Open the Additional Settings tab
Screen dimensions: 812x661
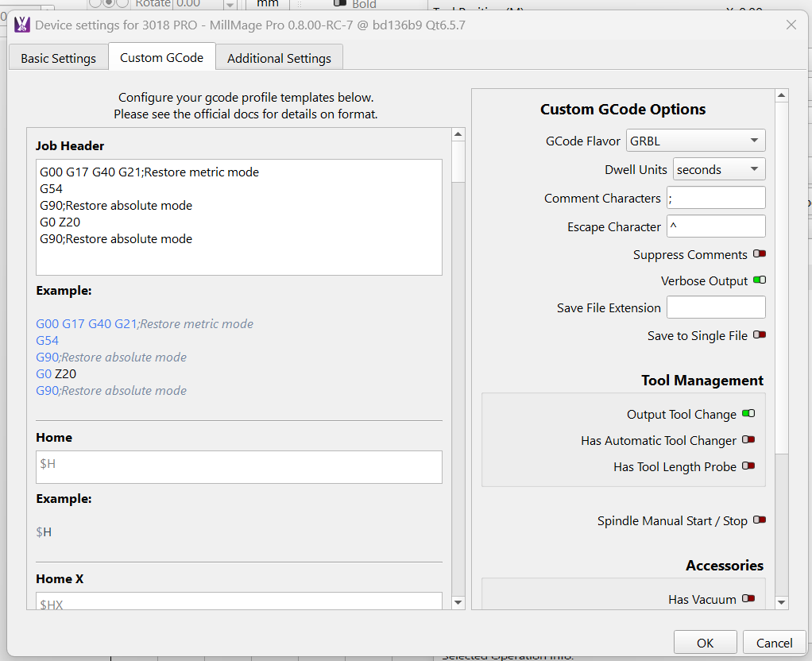pyautogui.click(x=279, y=58)
